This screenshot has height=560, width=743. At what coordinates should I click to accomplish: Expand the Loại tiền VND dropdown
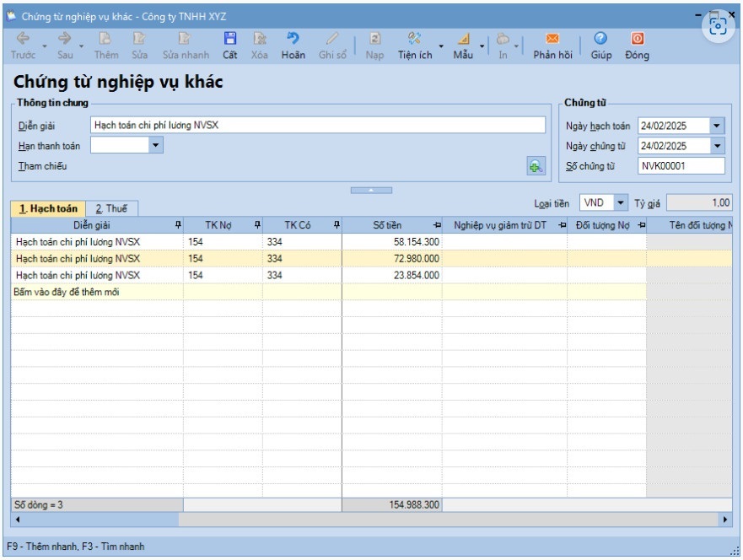(621, 203)
